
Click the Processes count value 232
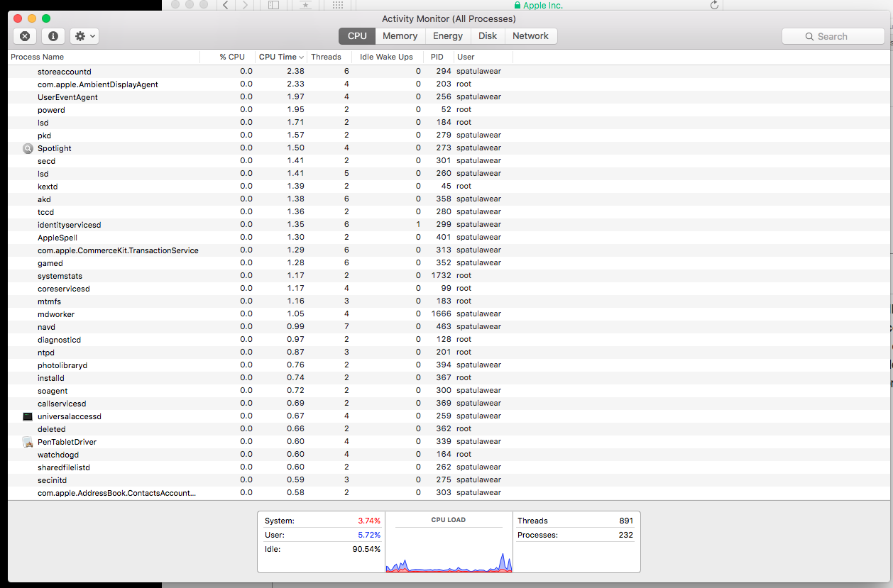[625, 535]
